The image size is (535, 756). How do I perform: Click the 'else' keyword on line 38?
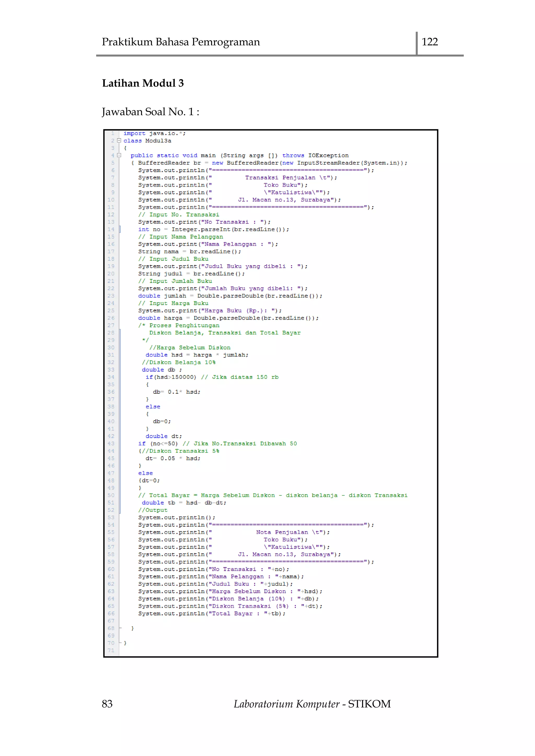click(x=153, y=407)
